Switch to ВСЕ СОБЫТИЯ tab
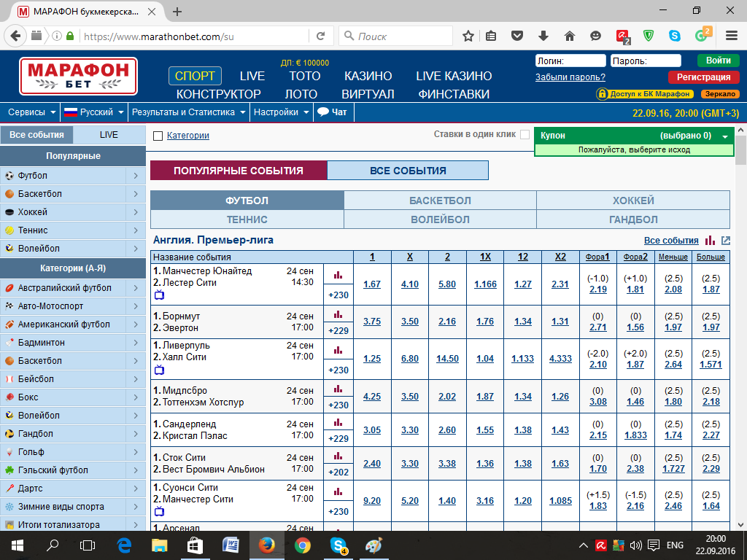 (x=407, y=171)
